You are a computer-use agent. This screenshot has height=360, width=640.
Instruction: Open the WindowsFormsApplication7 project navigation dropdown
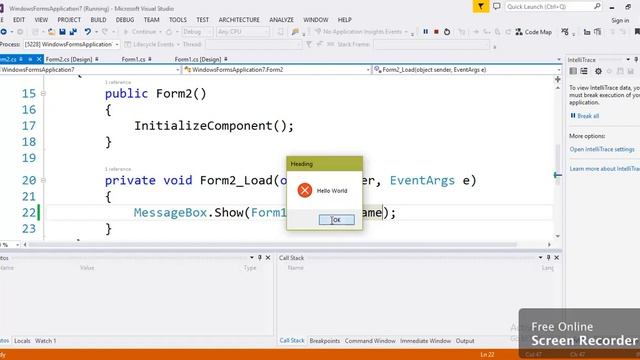pyautogui.click(x=178, y=70)
